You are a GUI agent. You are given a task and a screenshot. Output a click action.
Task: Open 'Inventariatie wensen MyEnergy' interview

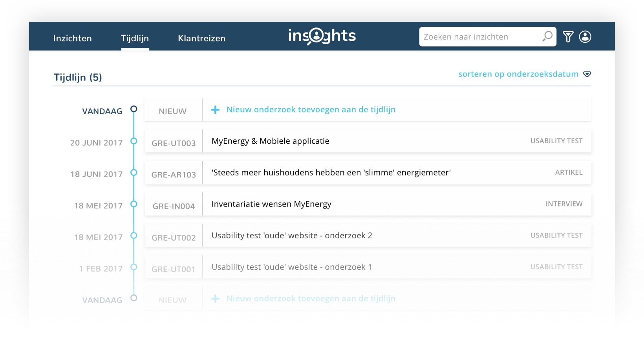click(271, 204)
